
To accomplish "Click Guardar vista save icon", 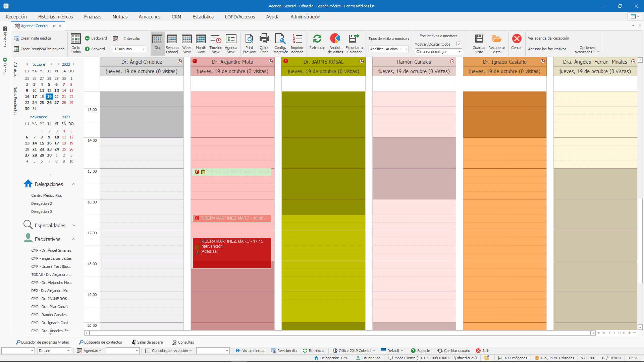I will [479, 39].
